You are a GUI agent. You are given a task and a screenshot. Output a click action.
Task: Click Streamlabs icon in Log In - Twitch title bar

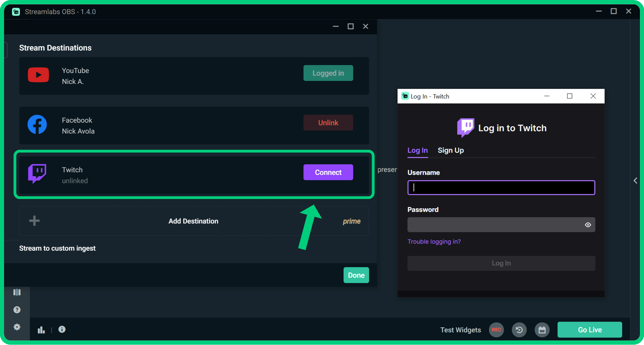pyautogui.click(x=405, y=96)
